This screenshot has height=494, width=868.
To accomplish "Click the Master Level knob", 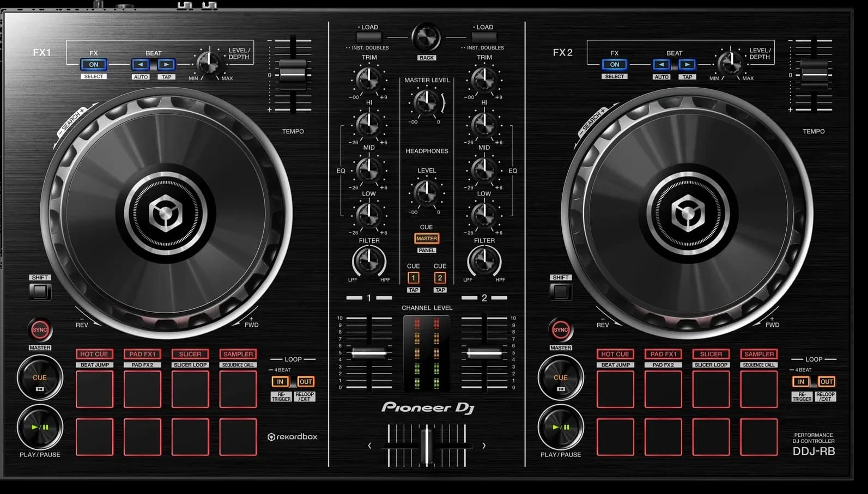I will coord(426,102).
